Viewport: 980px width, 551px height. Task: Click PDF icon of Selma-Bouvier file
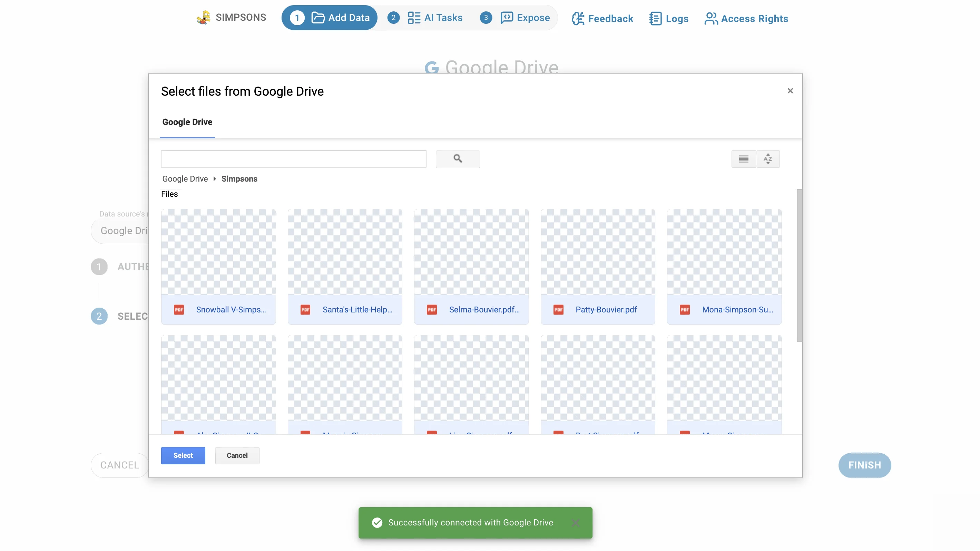coord(432,309)
